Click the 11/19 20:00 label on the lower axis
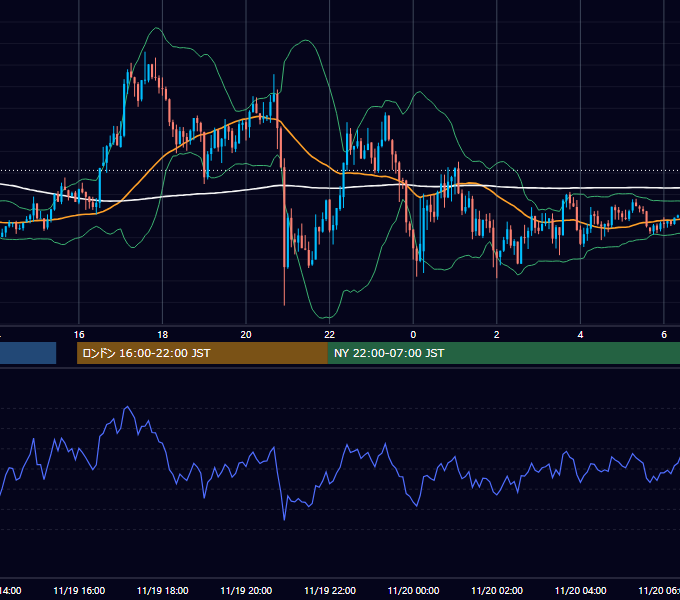 [x=246, y=590]
